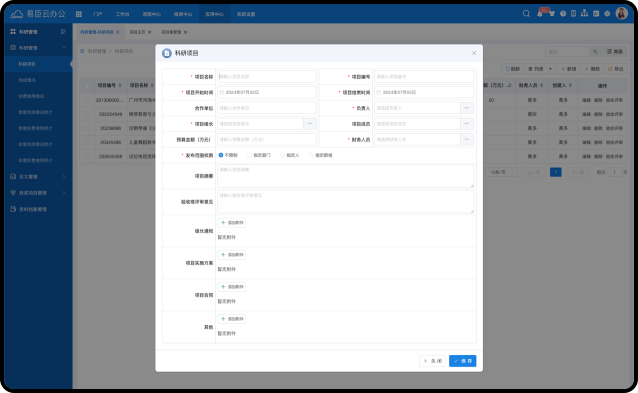The image size is (638, 393).
Task: Focus the 项目名称 input field
Action: click(x=267, y=76)
